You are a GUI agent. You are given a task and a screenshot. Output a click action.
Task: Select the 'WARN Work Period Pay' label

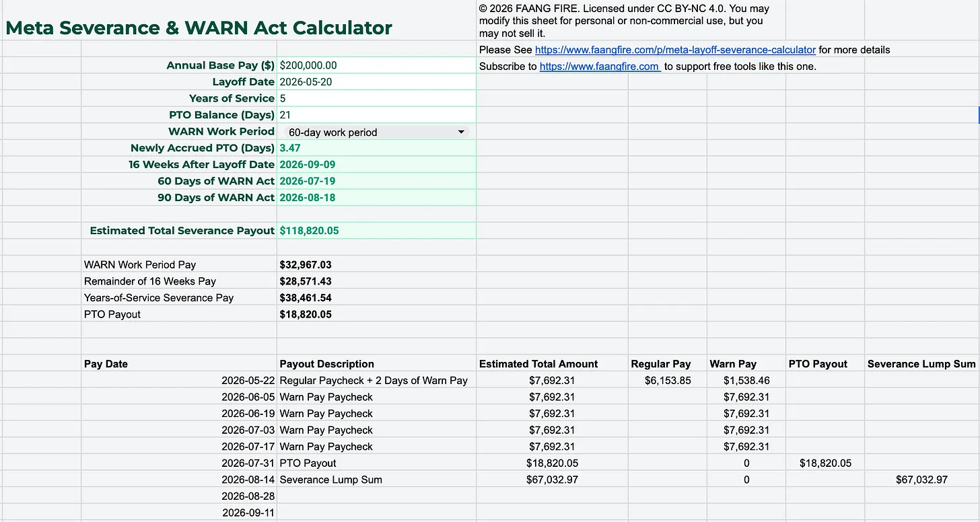point(140,265)
